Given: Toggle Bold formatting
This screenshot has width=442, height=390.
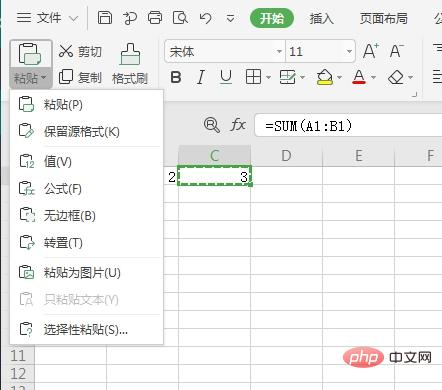Looking at the screenshot, I should (176, 77).
